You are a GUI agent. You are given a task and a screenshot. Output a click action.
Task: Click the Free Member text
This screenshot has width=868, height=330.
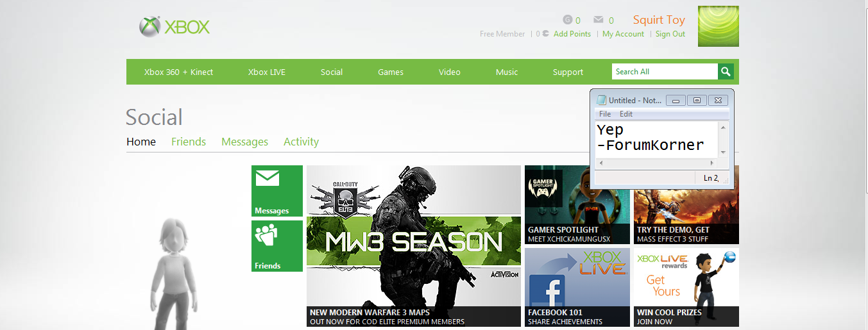[x=502, y=34]
